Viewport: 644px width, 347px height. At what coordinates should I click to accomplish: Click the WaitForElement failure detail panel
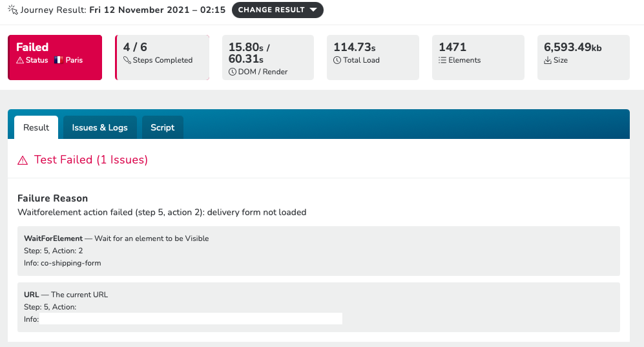click(318, 251)
